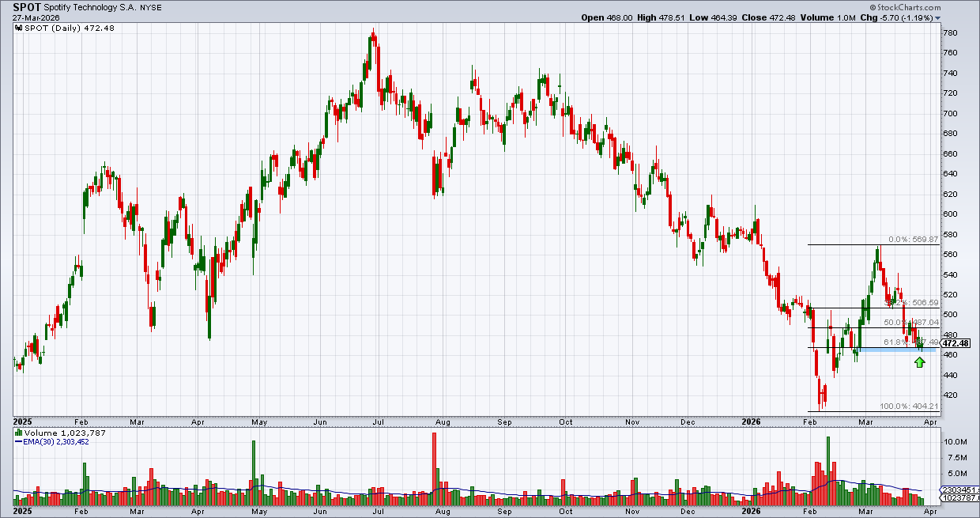The height and width of the screenshot is (518, 980).
Task: Click the Open 468.00 value
Action: [x=608, y=17]
